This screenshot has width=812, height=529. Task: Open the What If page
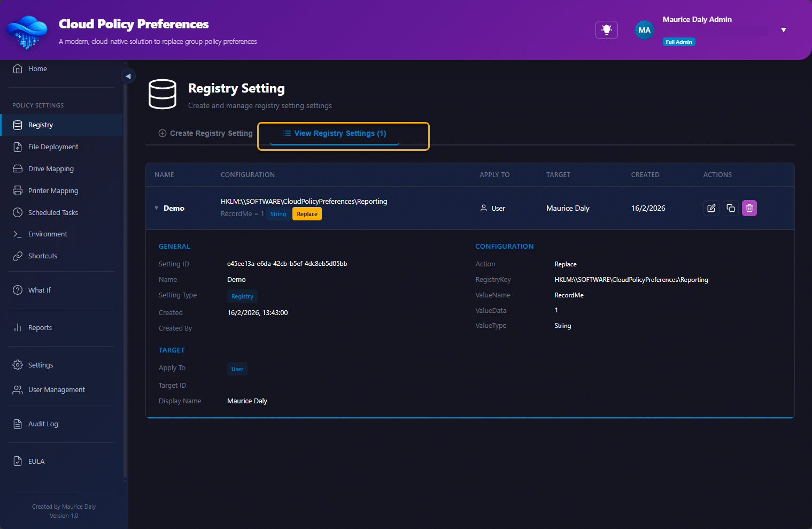(39, 290)
